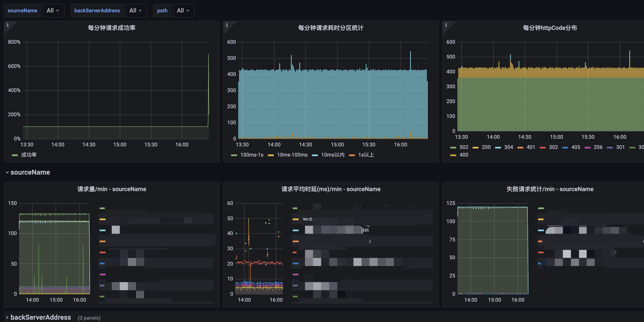
Task: Click the 405 legend color swatch
Action: tap(565, 147)
